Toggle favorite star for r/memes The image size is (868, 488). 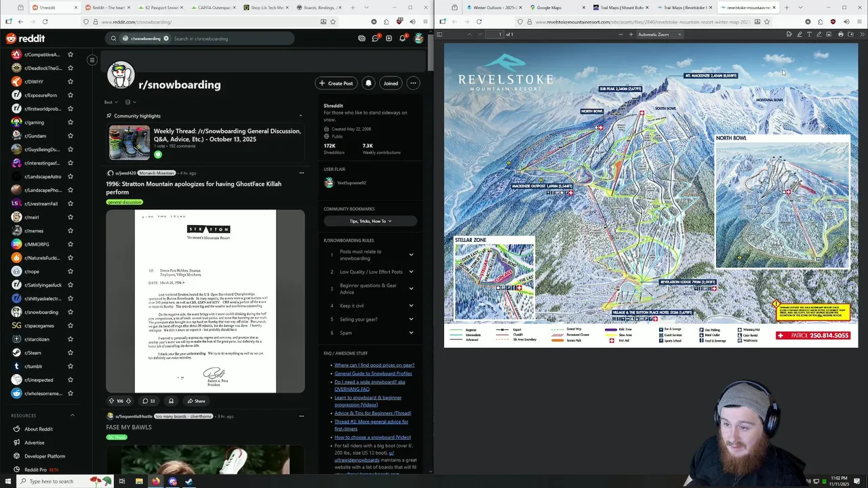click(70, 230)
